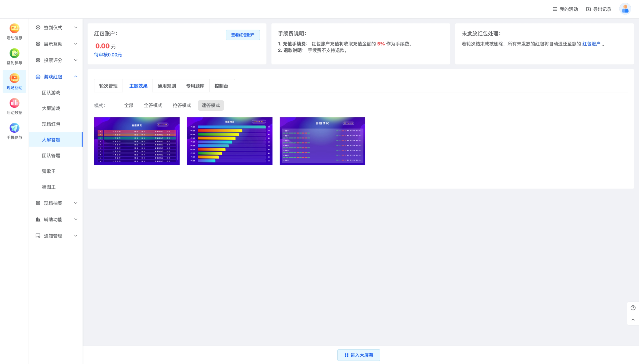Select 大屏答题 submenu item

[56, 140]
